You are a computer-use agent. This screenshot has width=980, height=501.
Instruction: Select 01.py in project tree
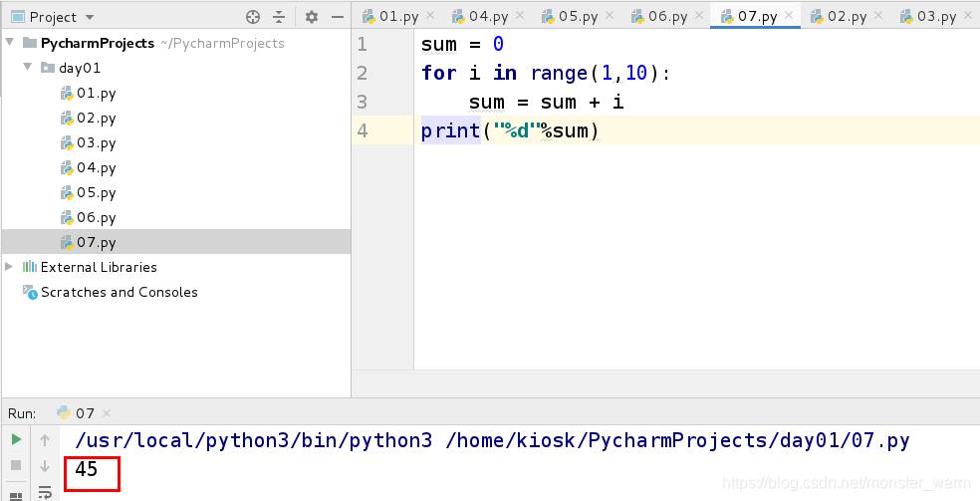point(88,93)
